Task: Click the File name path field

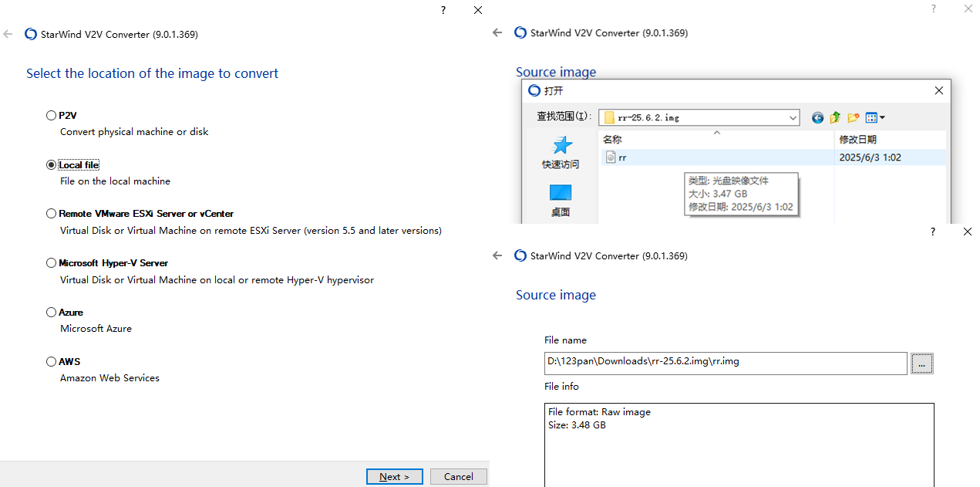Action: 726,363
